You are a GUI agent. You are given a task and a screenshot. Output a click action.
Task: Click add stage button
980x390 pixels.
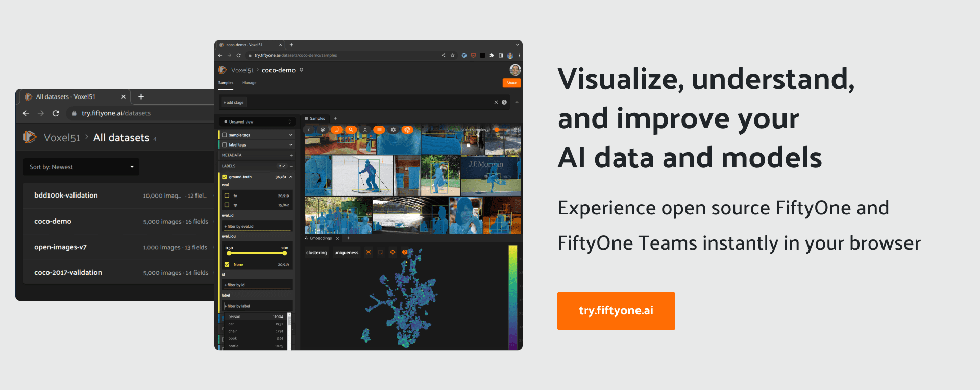(x=234, y=102)
